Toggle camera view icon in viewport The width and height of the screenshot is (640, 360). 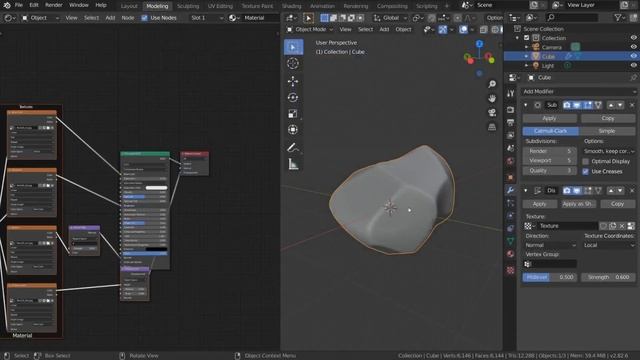492,113
